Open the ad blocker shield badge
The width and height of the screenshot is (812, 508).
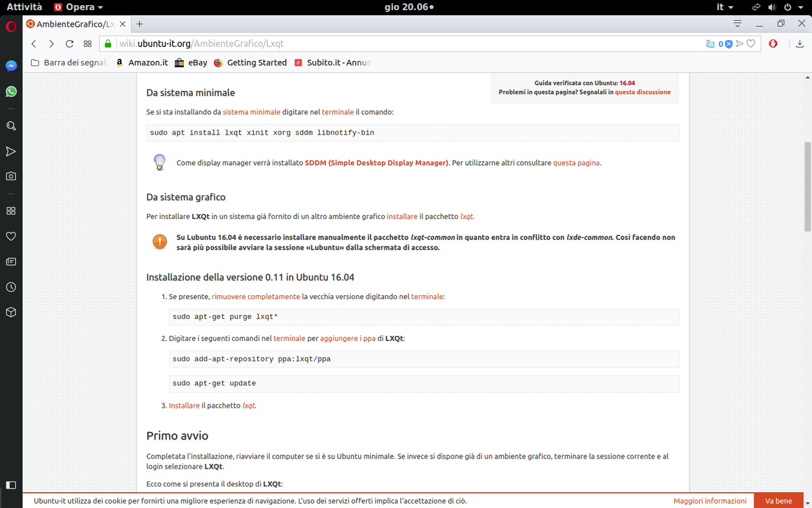(725, 44)
